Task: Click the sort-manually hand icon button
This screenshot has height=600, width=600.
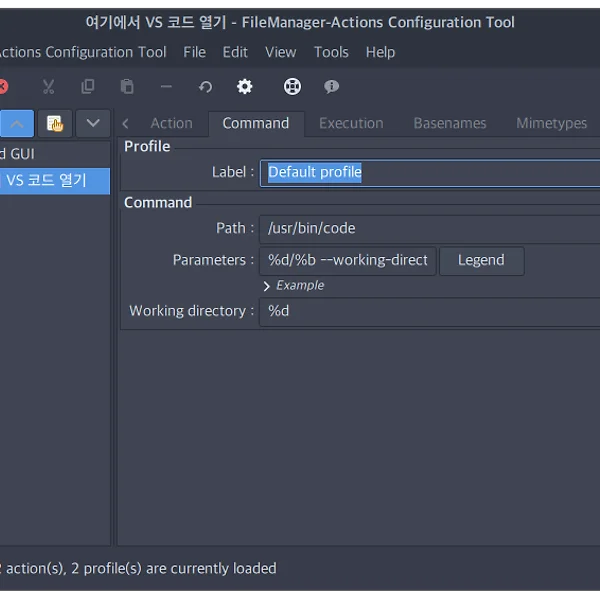Action: point(55,124)
